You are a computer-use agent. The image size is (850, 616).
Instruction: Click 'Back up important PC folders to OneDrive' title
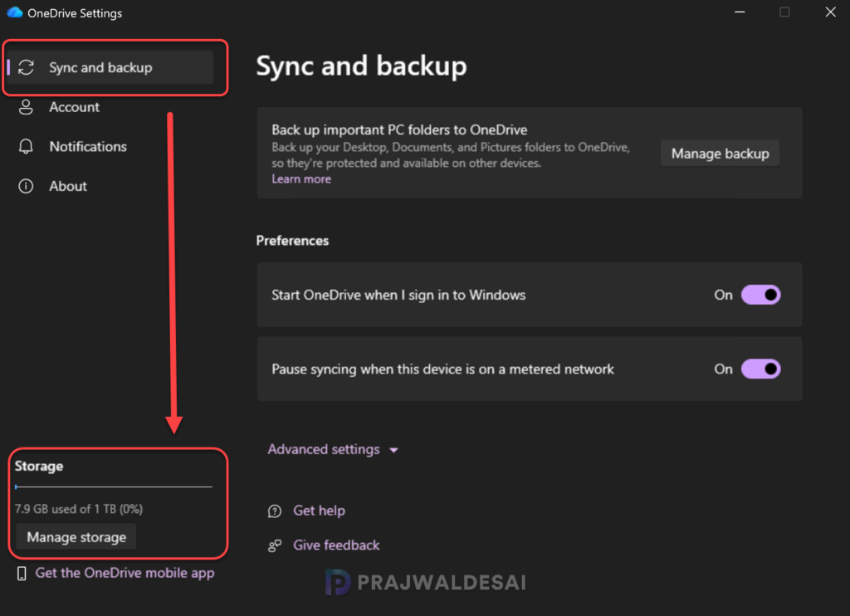[x=399, y=130]
